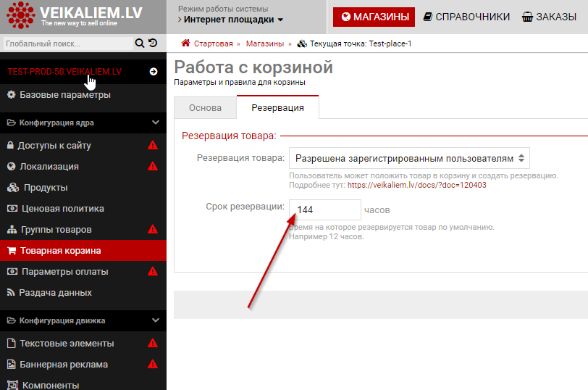Switch to the Основа tab
Image resolution: width=588 pixels, height=390 pixels.
coord(205,108)
